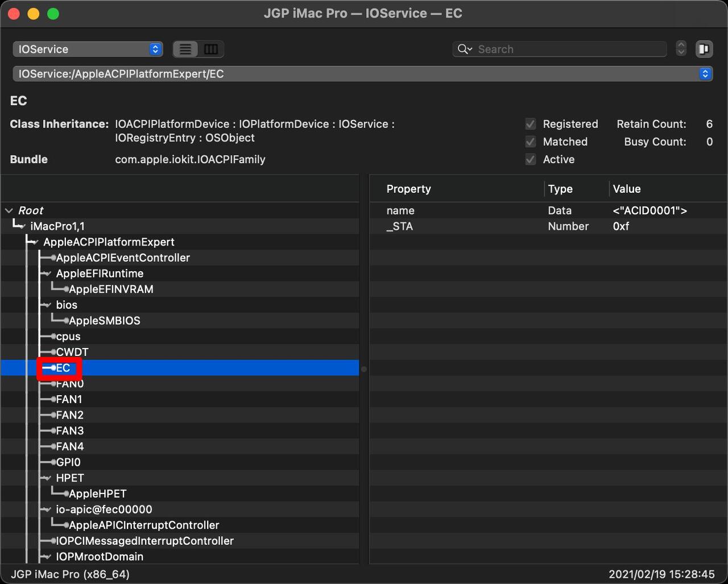Select the CWDT row
The width and height of the screenshot is (728, 584).
tap(180, 352)
